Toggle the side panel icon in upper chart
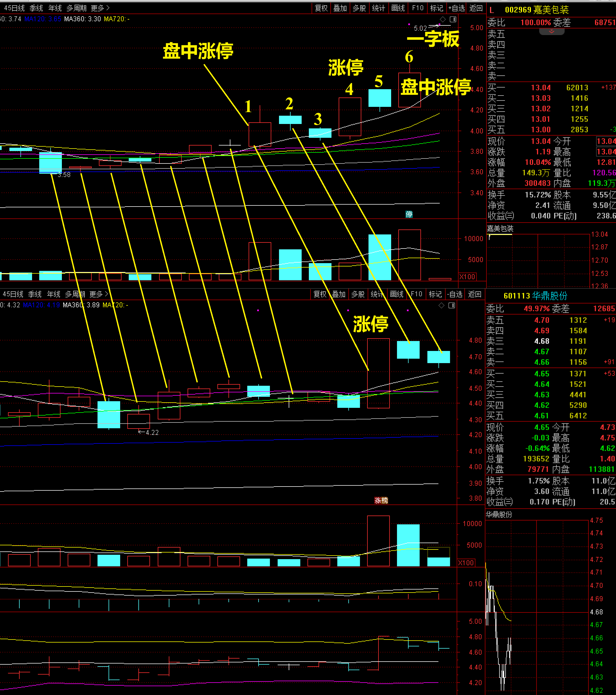 [453, 19]
